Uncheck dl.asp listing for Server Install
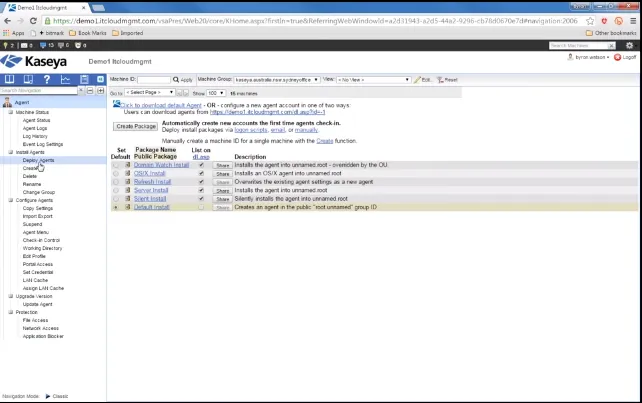 point(201,190)
